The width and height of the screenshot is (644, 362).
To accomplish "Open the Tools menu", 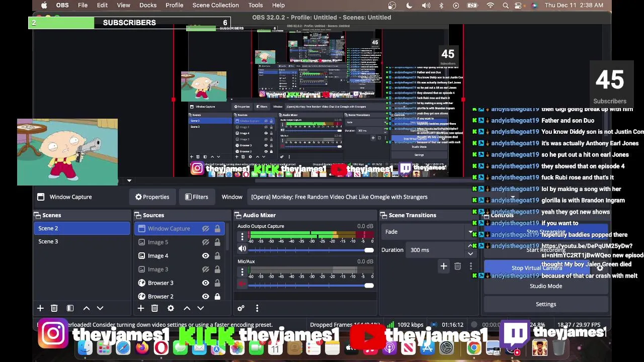I will click(256, 5).
